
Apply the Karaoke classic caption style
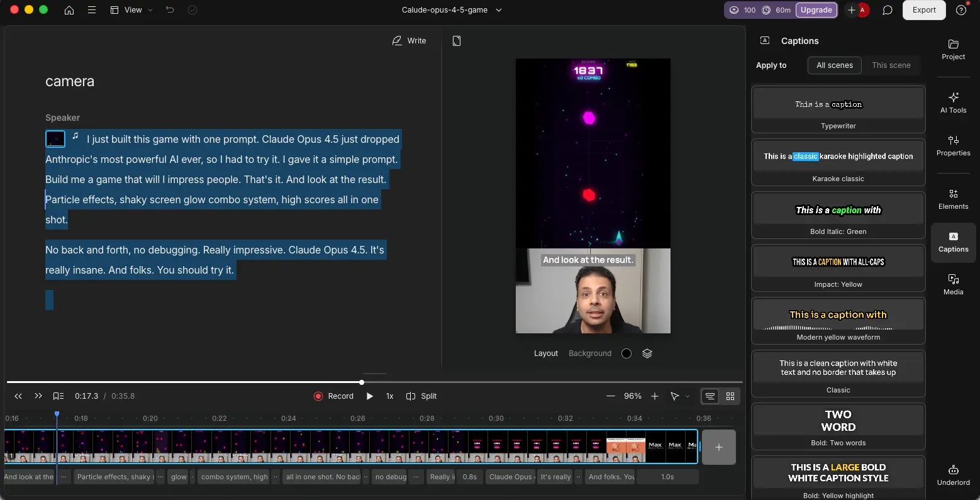point(838,163)
